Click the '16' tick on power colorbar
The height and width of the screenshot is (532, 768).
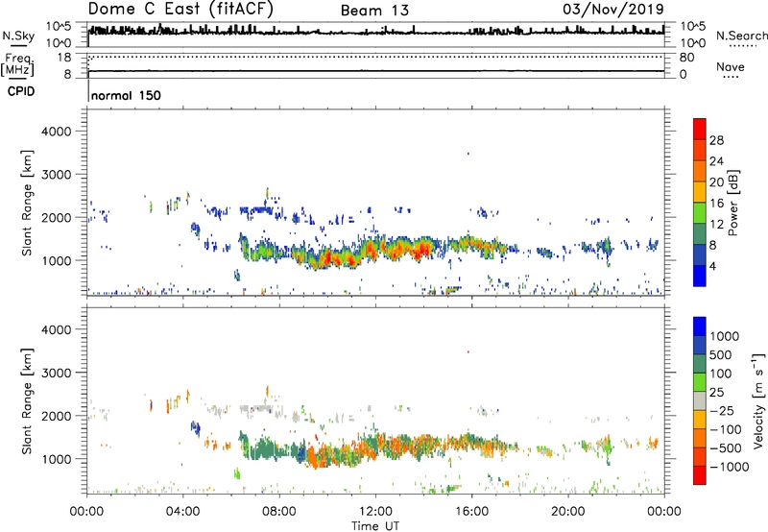coord(716,204)
